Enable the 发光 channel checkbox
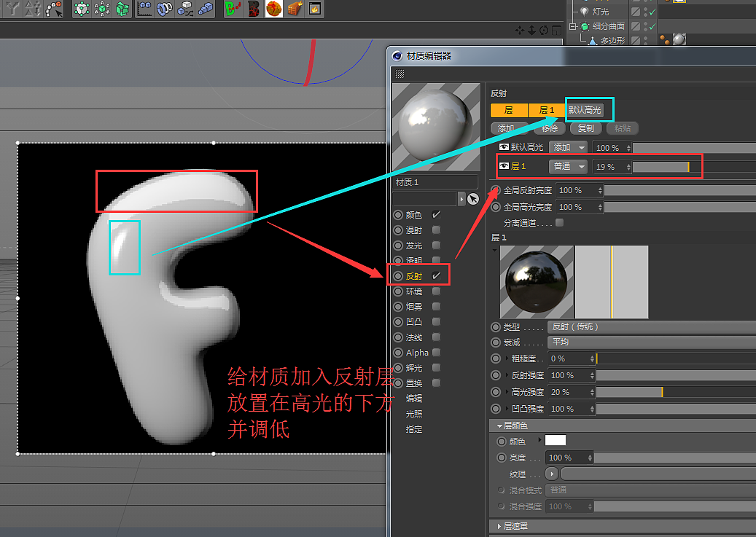Viewport: 756px width, 537px height. click(x=437, y=246)
